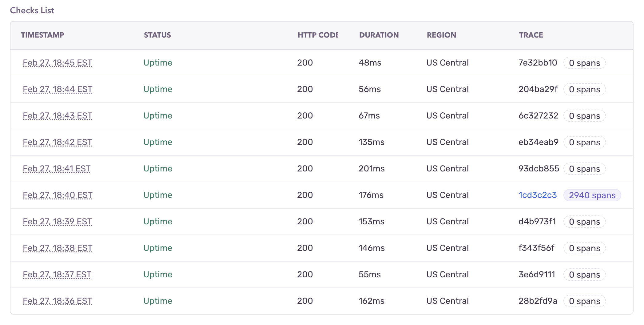Screen dimensions: 644x325
Task: Click US Central in the 18:41 row
Action: coord(447,169)
